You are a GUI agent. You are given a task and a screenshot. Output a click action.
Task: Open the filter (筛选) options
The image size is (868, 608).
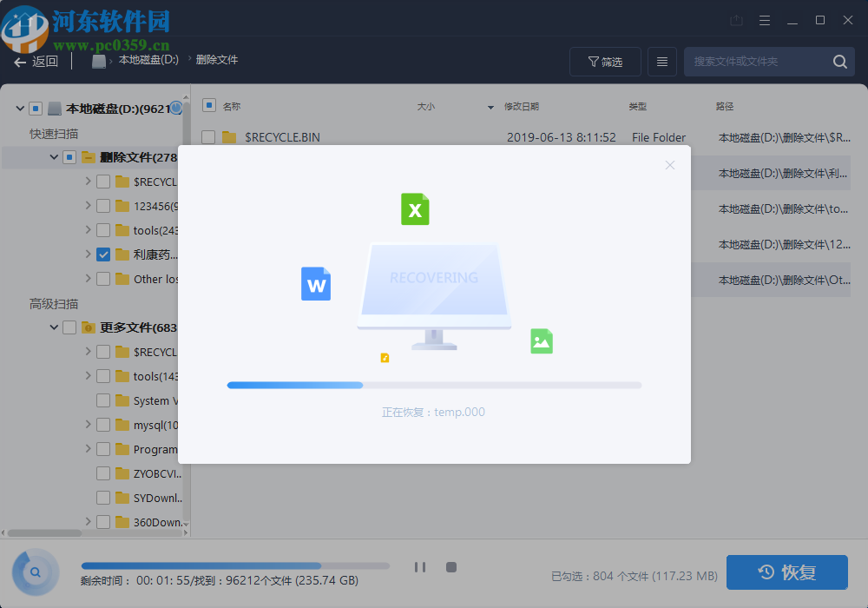click(x=605, y=62)
